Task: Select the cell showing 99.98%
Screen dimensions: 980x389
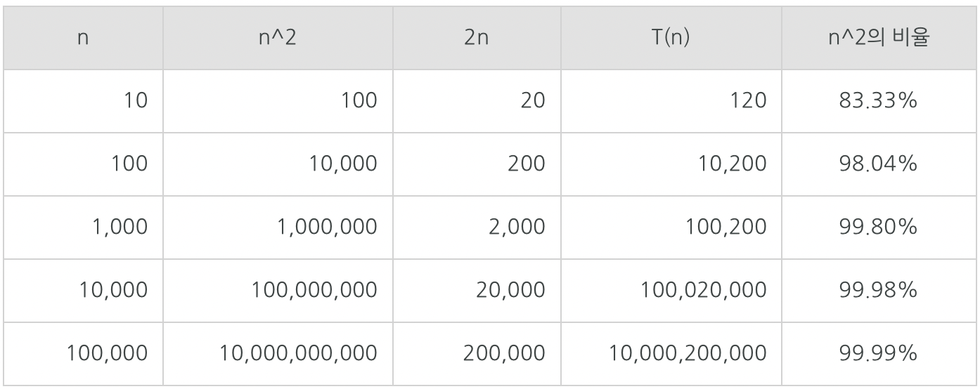Action: [x=879, y=290]
